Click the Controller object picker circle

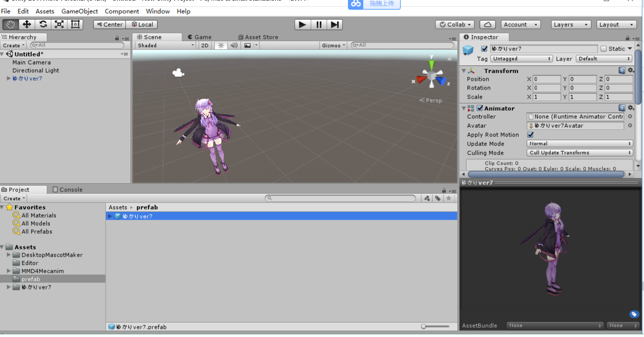point(630,116)
